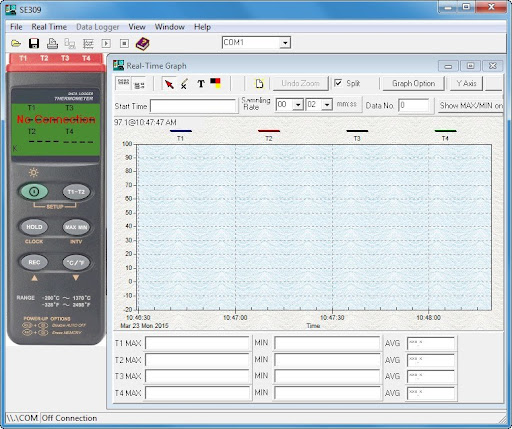Screen dimensions: 512x429
Task: Click the color palette graph icon
Action: 216,83
